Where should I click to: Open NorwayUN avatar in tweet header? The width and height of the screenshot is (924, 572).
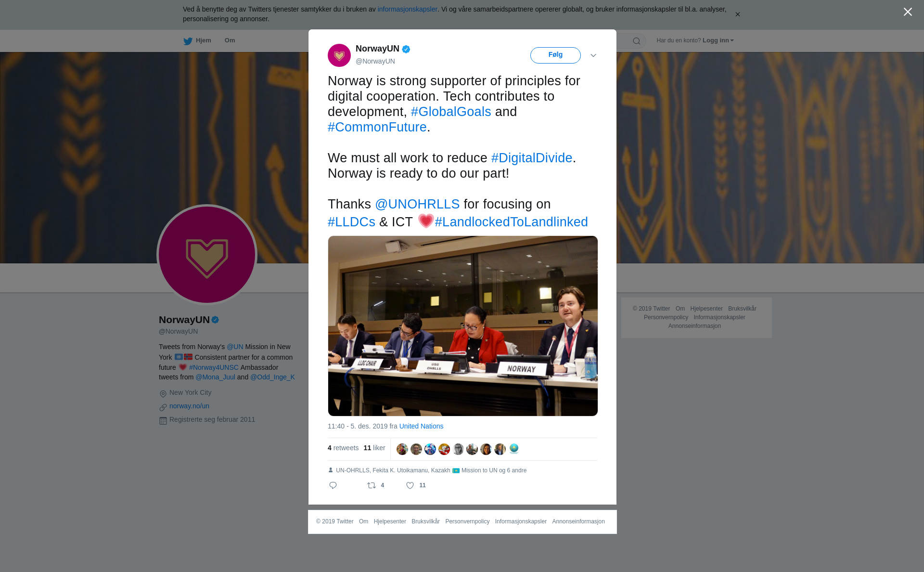tap(339, 55)
